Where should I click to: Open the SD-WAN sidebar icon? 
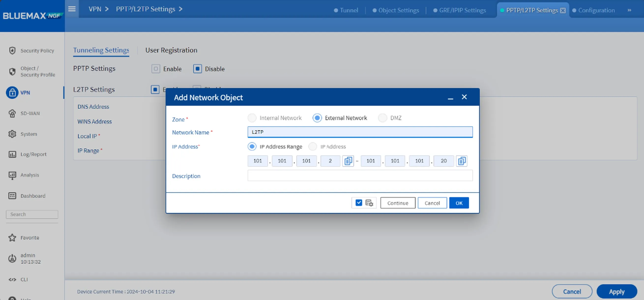(x=12, y=113)
